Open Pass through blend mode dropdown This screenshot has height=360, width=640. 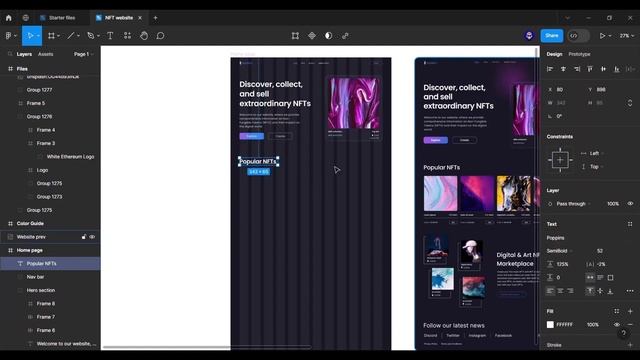point(573,204)
